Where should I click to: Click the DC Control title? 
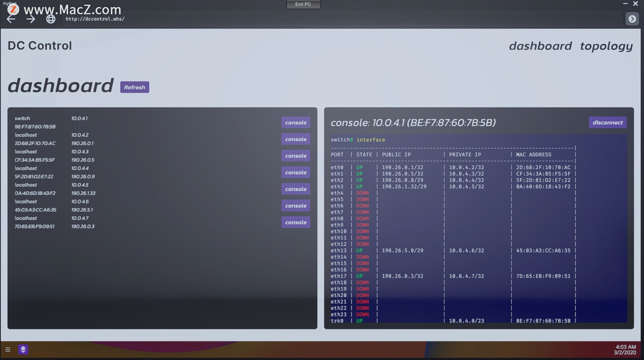click(40, 46)
